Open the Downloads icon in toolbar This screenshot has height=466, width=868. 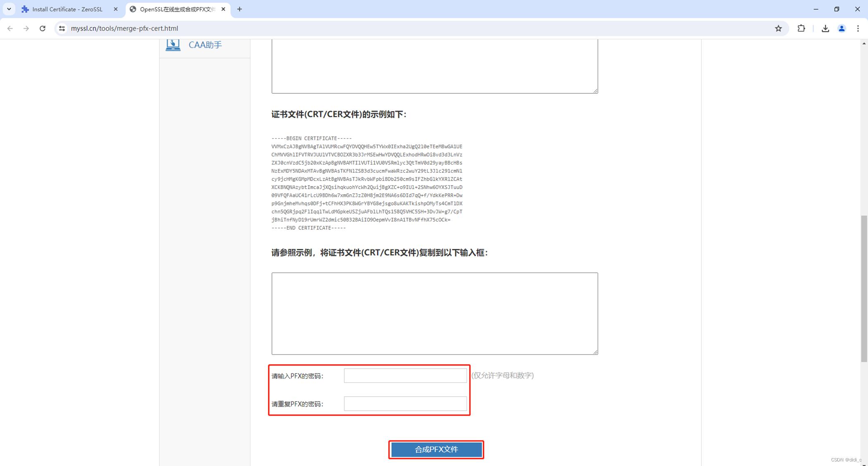(825, 29)
